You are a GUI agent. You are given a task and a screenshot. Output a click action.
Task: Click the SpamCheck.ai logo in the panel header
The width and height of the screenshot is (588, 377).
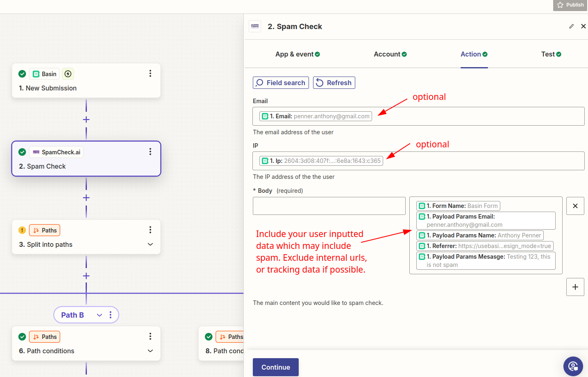[255, 26]
